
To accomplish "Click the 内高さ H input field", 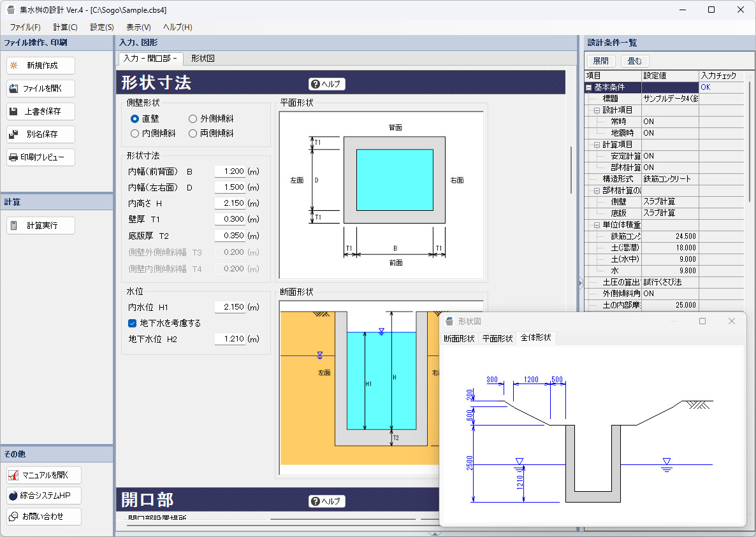I will [229, 203].
